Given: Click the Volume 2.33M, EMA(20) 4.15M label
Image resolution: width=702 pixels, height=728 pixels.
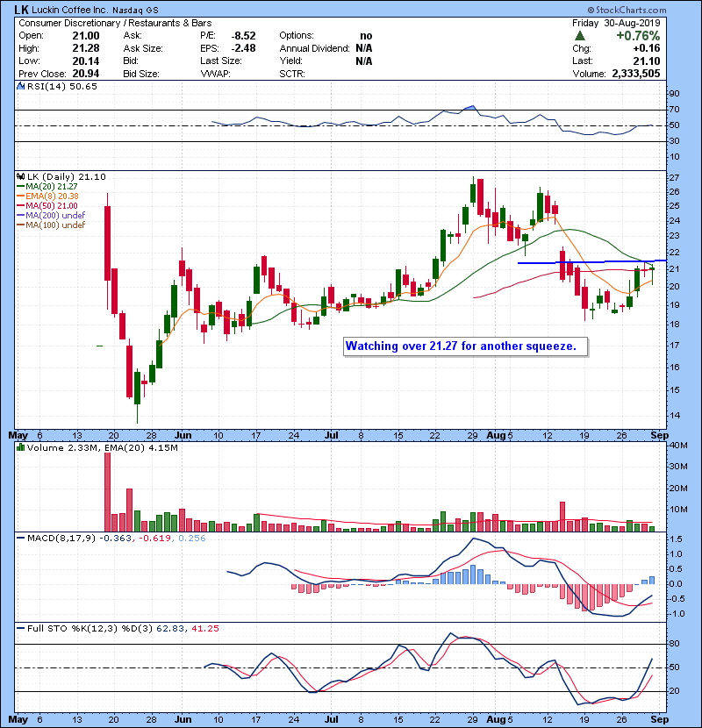Looking at the screenshot, I should tap(102, 448).
